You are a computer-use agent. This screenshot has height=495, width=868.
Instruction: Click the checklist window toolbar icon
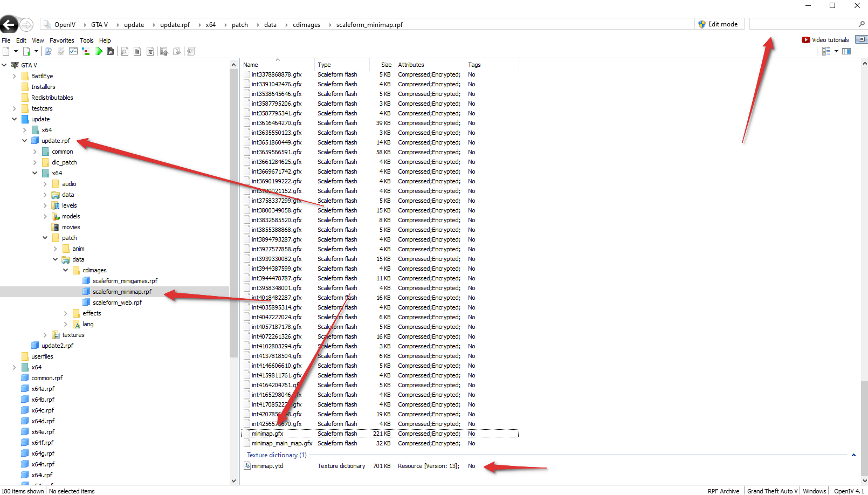[73, 51]
